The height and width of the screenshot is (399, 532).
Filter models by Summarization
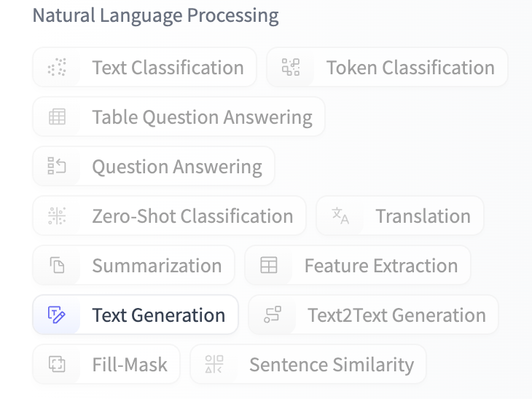157,266
